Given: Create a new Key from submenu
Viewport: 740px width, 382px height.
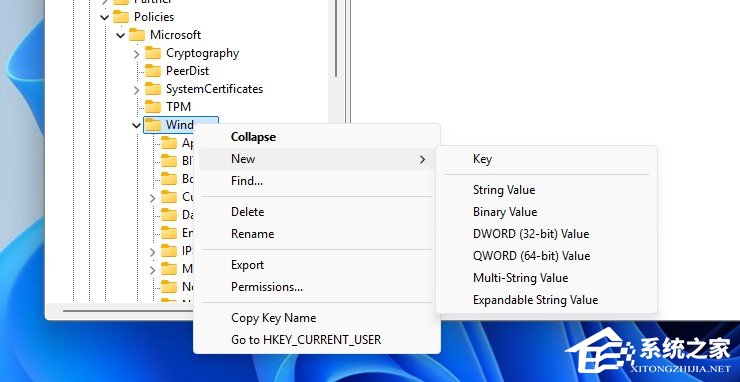Looking at the screenshot, I should click(x=547, y=159).
